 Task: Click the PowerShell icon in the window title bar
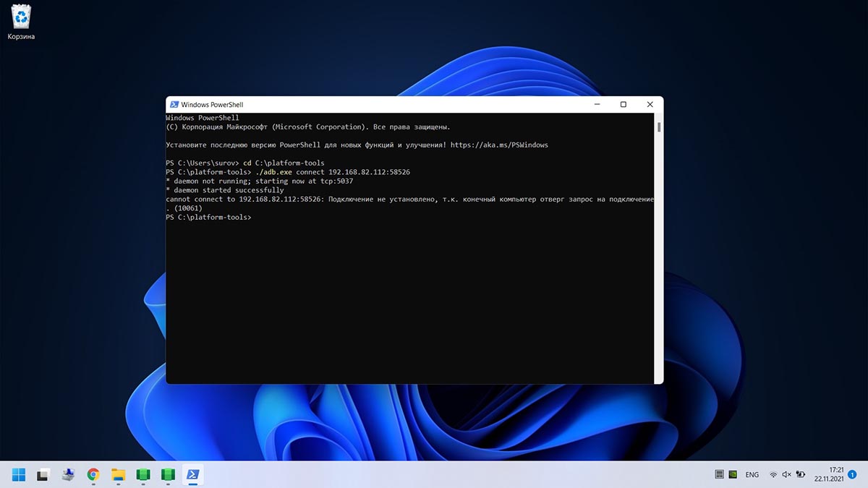click(173, 105)
